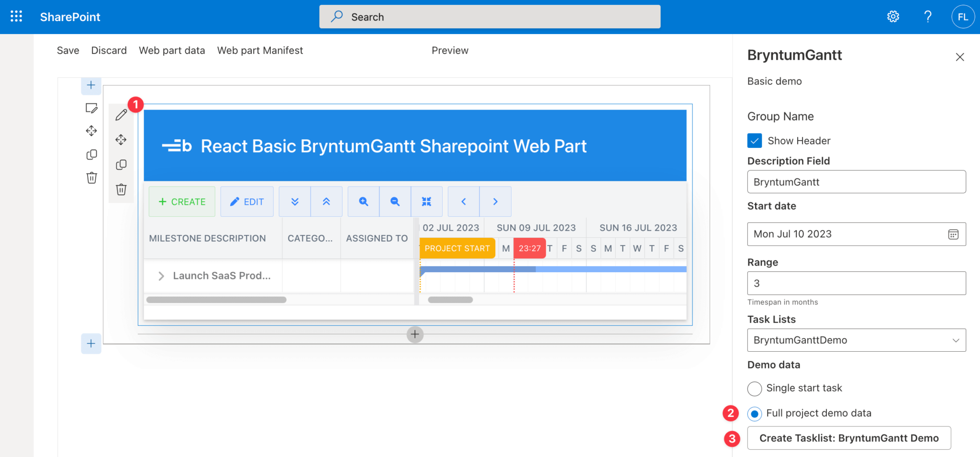Click the Catego... column header
This screenshot has height=457, width=980.
click(x=312, y=238)
